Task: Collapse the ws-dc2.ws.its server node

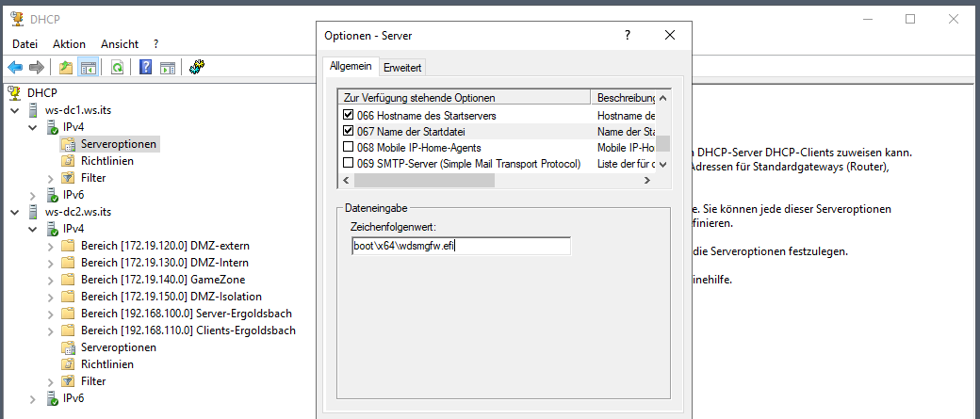Action: point(15,212)
